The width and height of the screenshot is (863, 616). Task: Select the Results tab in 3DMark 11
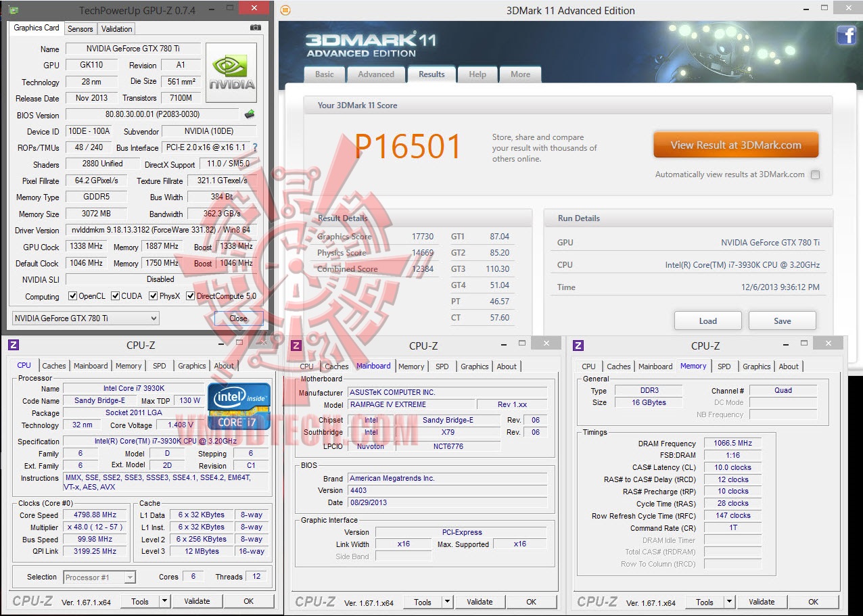[431, 74]
